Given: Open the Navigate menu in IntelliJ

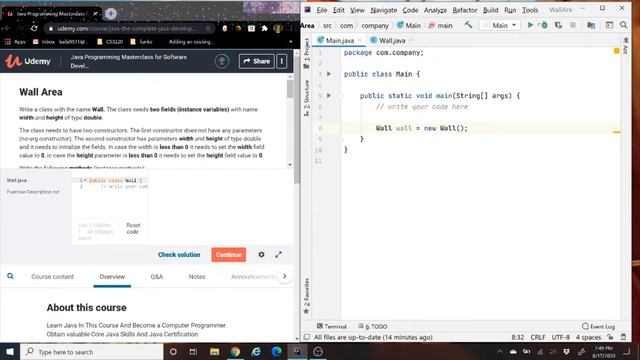Looking at the screenshot, I should (384, 10).
